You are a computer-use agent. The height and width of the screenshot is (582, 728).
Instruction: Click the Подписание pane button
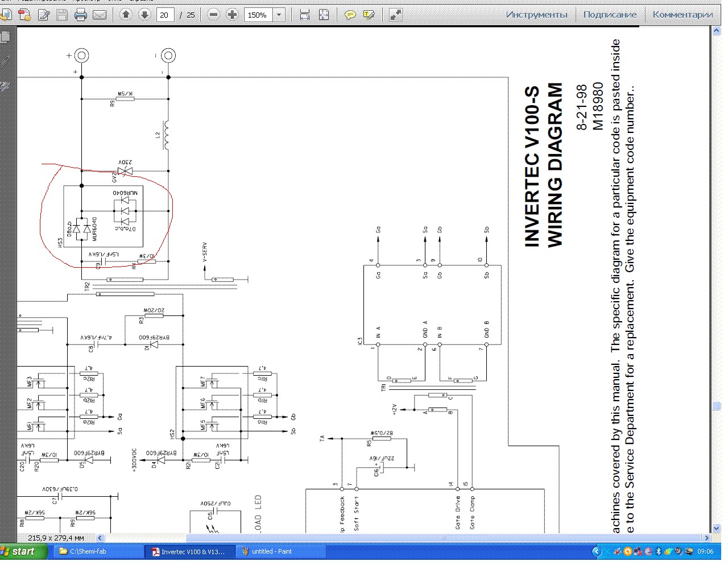(610, 15)
